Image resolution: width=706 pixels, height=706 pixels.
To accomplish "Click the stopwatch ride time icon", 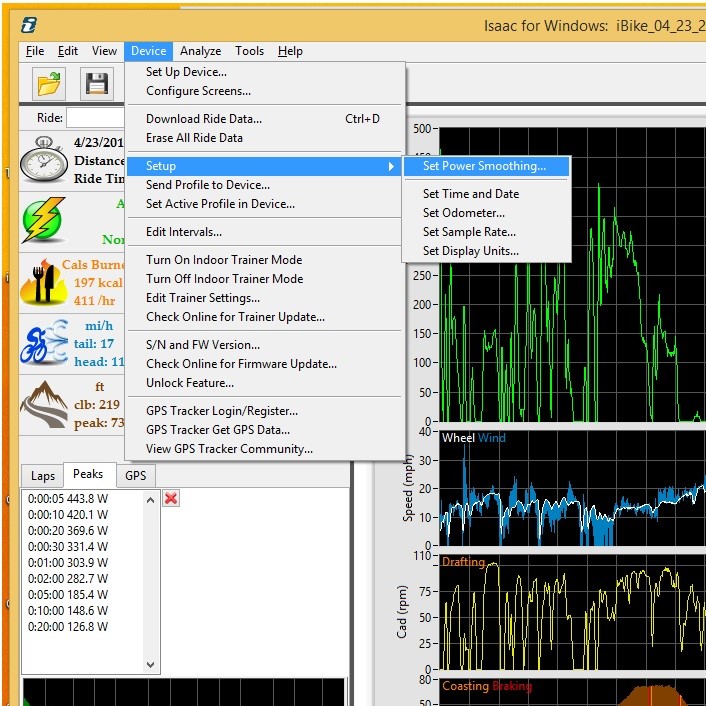I will 44,160.
